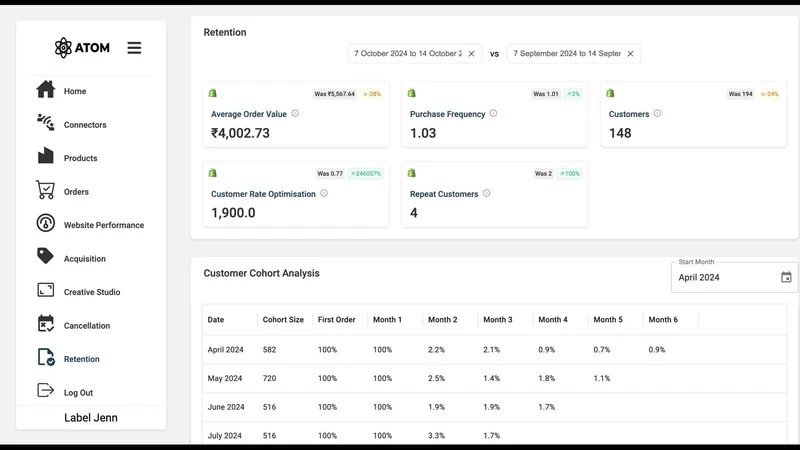This screenshot has width=800, height=450.
Task: Click the Month 3 column header
Action: click(498, 320)
